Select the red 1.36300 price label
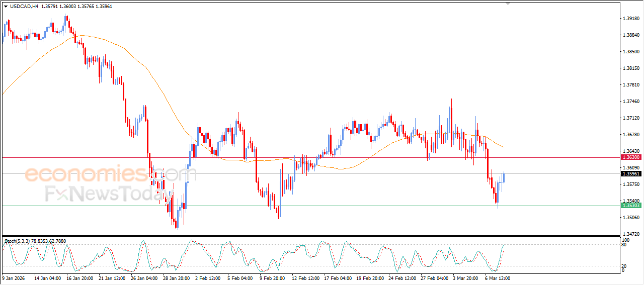 pos(630,157)
